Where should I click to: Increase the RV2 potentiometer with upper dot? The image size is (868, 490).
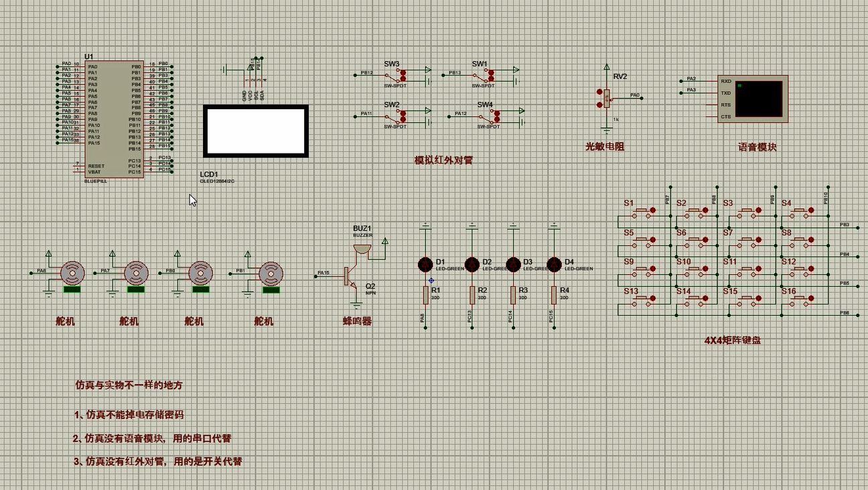599,92
